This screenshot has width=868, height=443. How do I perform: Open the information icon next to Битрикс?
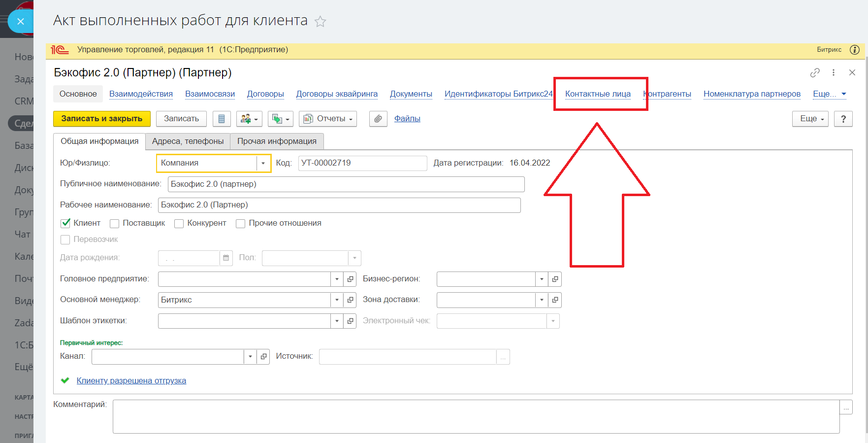(x=855, y=50)
